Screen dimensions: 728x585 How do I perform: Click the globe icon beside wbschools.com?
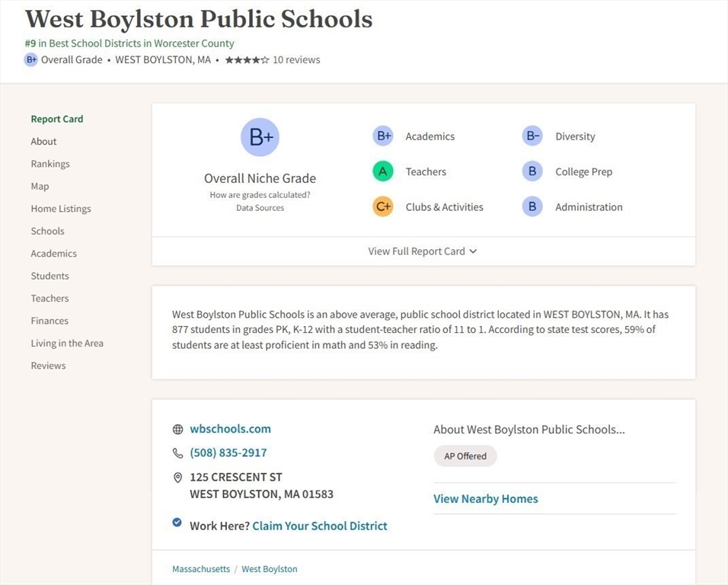coord(177,430)
